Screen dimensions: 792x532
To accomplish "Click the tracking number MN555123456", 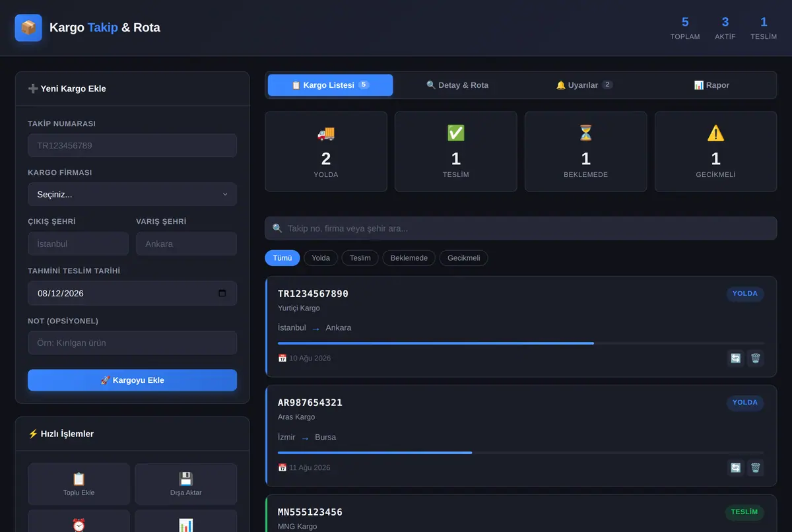I will pos(310,512).
